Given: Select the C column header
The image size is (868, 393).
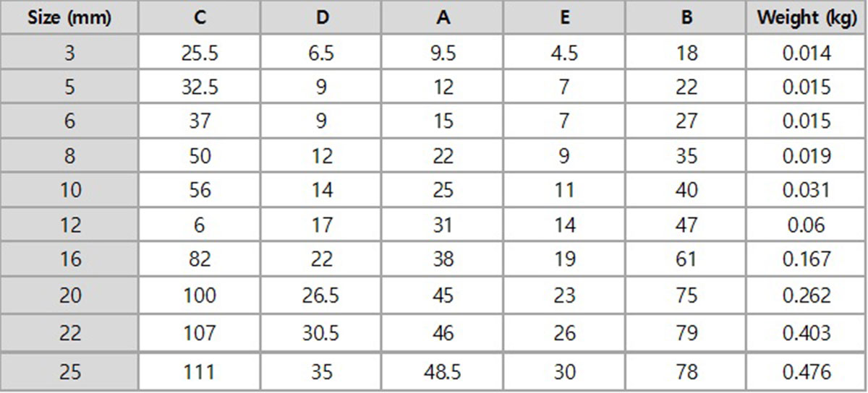Looking at the screenshot, I should click(200, 18).
